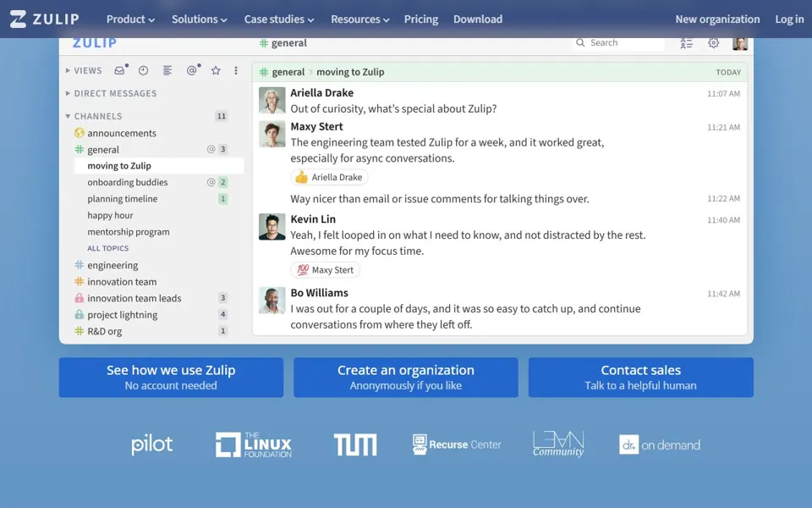The width and height of the screenshot is (812, 508).
Task: Select the planning timeline topic
Action: 122,199
